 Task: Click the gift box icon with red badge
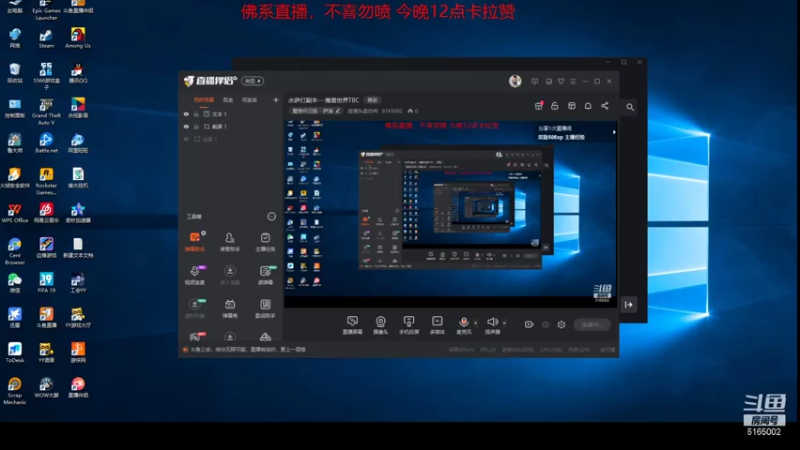coord(538,106)
